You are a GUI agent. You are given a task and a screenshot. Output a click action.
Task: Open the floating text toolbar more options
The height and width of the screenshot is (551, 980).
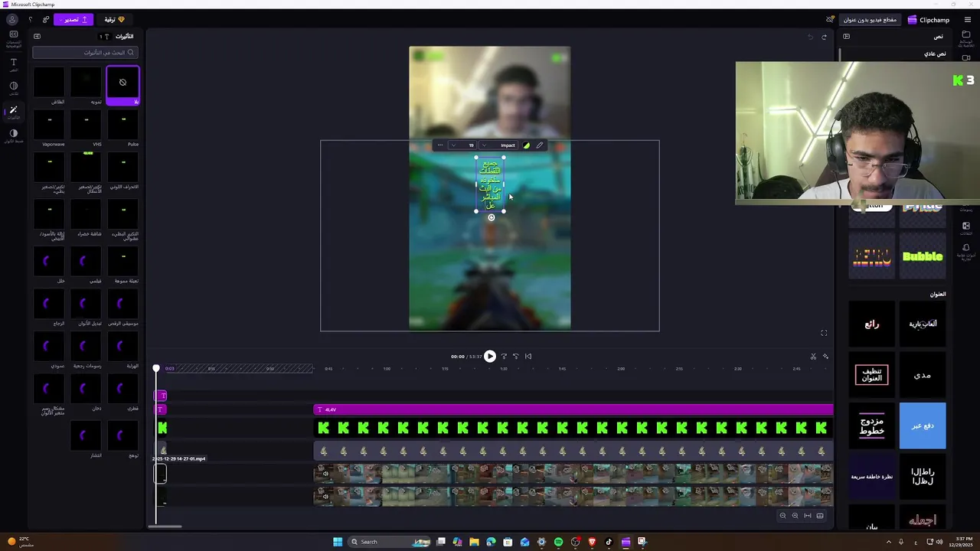[439, 145]
